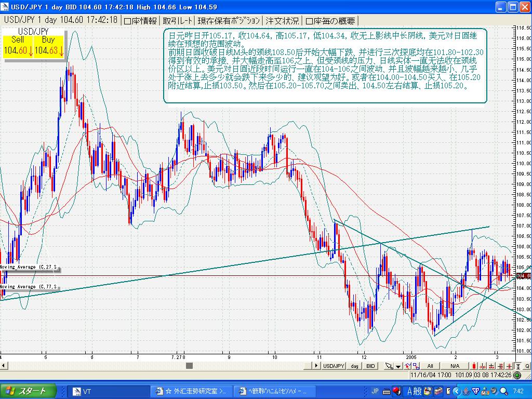Click the Q zoom icon at toolbar end
The image size is (532, 399).
pyautogui.click(x=527, y=366)
